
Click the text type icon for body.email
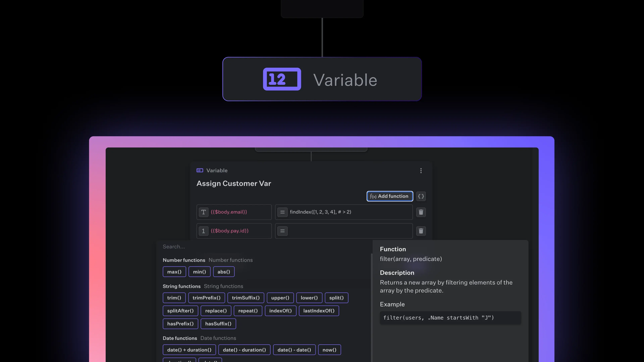coord(203,212)
